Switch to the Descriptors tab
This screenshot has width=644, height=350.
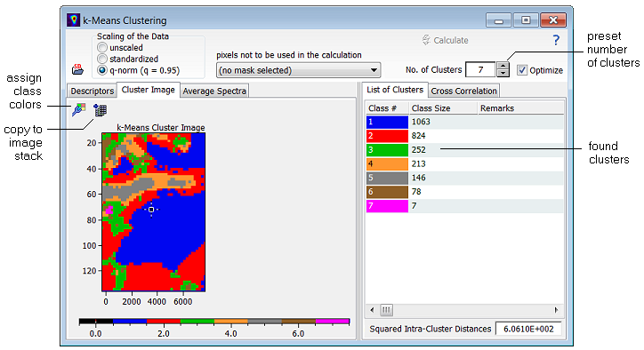(92, 91)
